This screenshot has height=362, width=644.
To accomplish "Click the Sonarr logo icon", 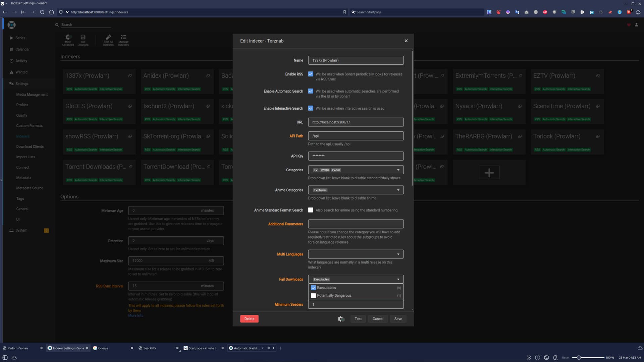I will coord(11,25).
